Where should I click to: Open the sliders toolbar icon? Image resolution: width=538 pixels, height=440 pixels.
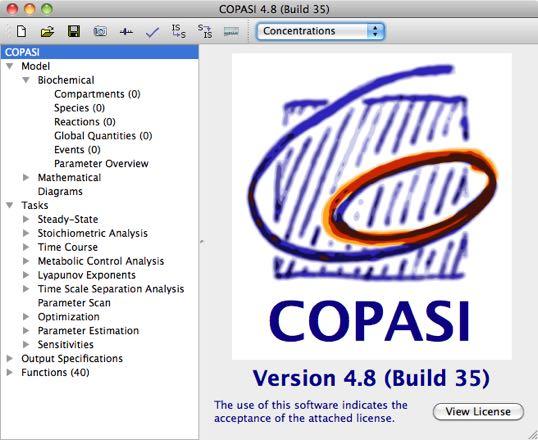126,32
